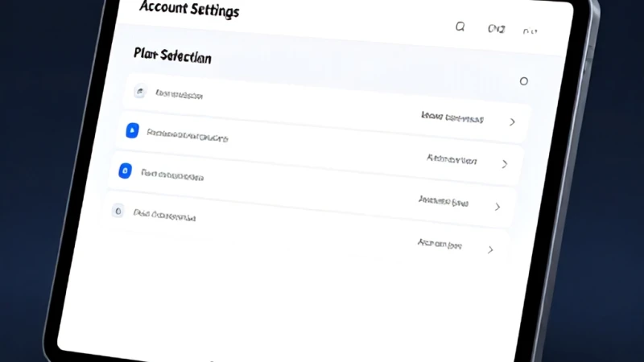644x362 pixels.
Task: Click the gray icon of first plan row
Action: point(140,91)
